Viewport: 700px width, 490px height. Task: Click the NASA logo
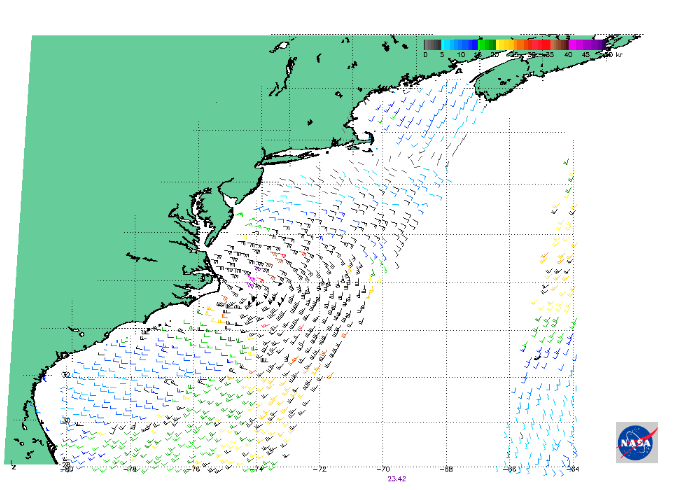636,441
